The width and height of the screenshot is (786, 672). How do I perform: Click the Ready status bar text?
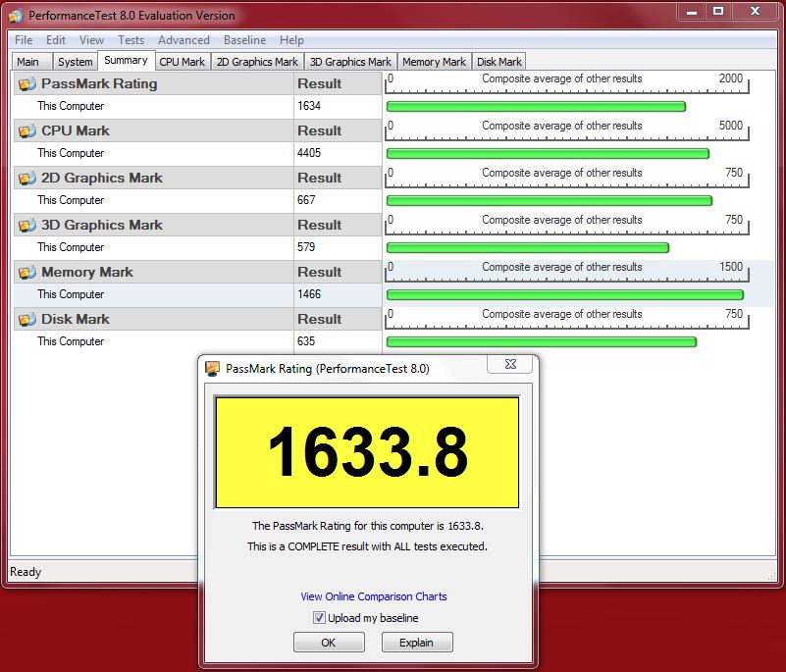coord(26,572)
